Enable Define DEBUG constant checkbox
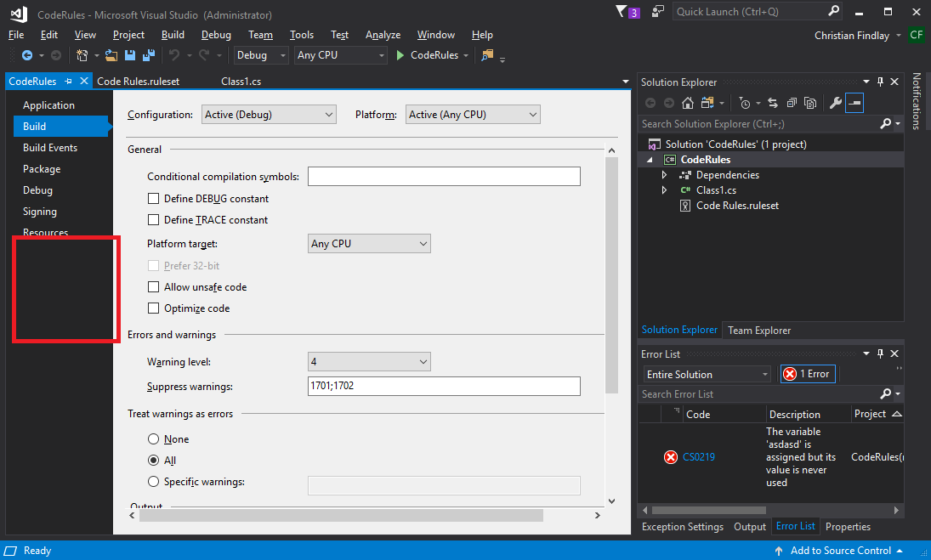Image resolution: width=931 pixels, height=560 pixels. [x=153, y=198]
